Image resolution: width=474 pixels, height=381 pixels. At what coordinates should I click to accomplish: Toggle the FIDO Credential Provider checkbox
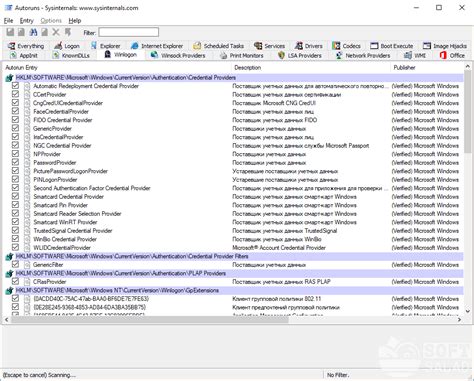click(15, 120)
